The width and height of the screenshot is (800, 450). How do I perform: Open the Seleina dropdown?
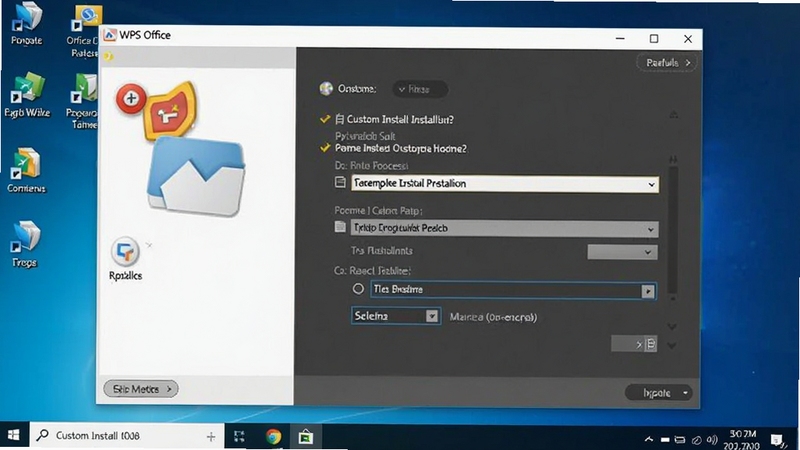tap(396, 316)
